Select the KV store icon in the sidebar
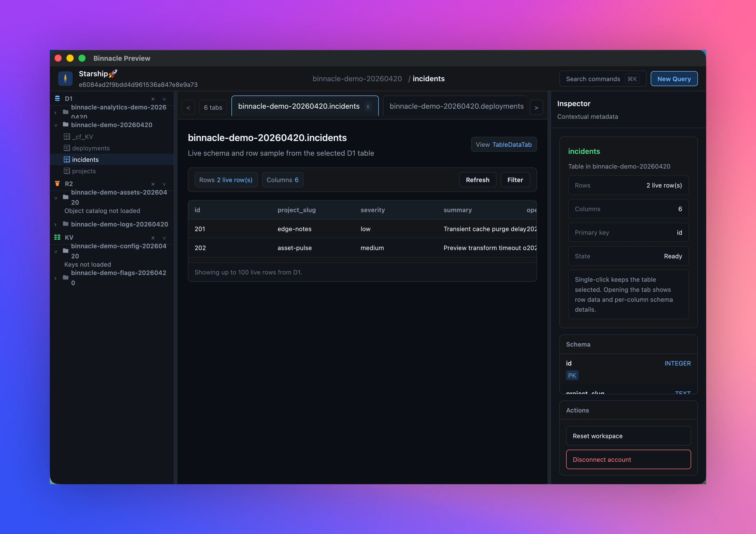The image size is (756, 534). [58, 237]
